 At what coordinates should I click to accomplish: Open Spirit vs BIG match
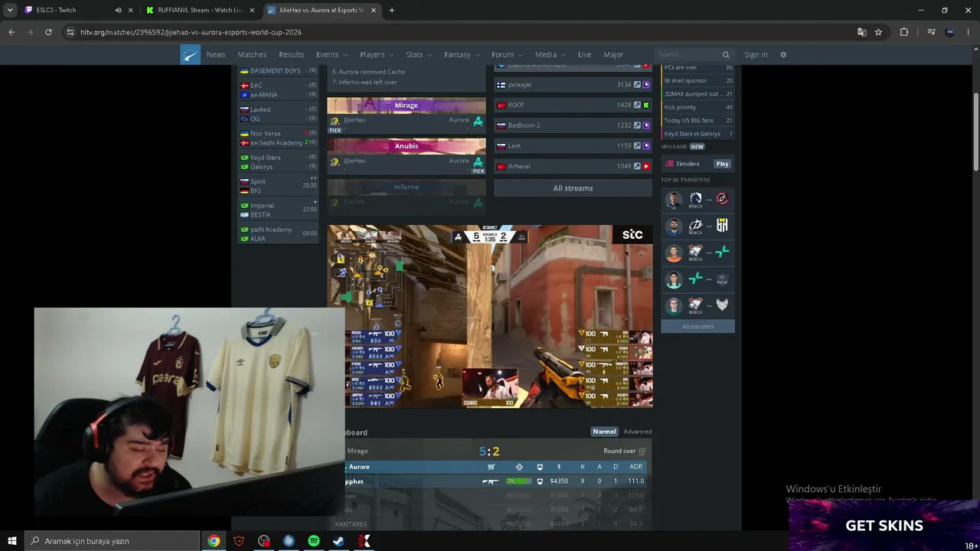[x=279, y=186]
